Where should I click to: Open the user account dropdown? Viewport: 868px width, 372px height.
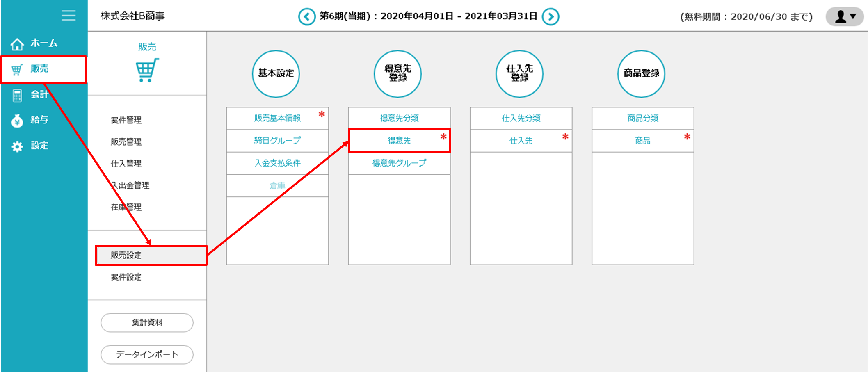845,17
